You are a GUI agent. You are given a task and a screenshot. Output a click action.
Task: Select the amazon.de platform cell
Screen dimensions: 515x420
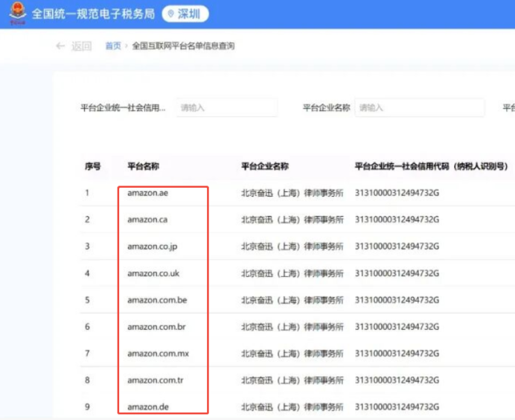pos(148,407)
